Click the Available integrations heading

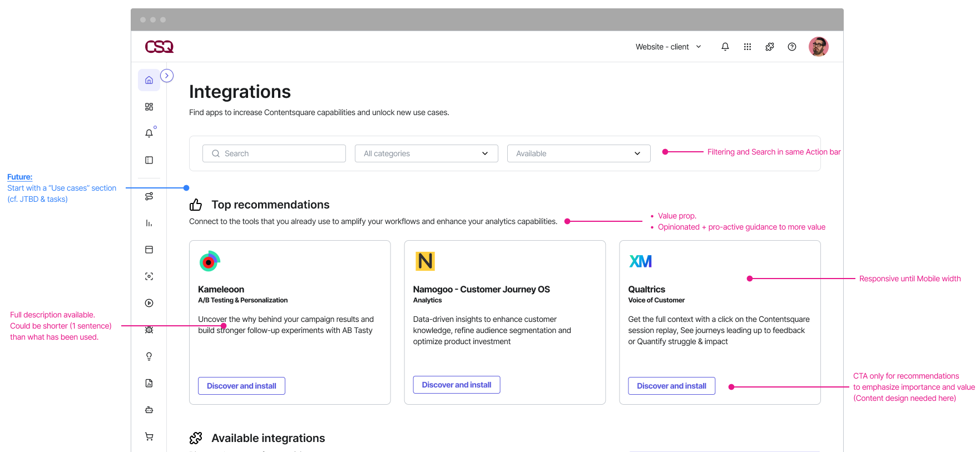[269, 438]
